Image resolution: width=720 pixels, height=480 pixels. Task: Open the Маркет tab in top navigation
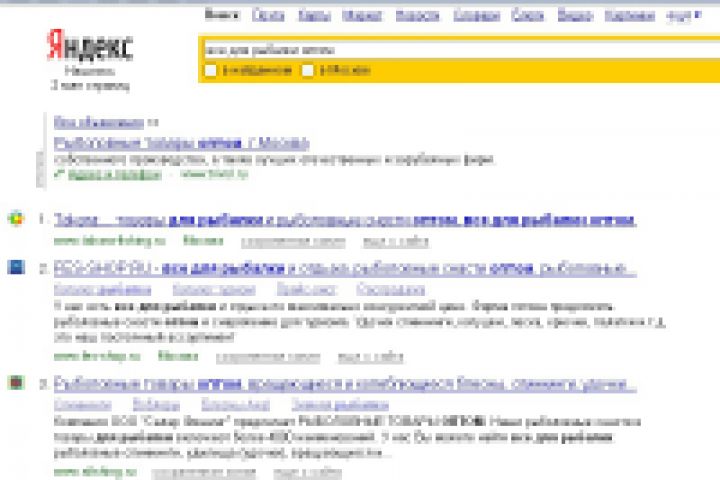click(362, 16)
